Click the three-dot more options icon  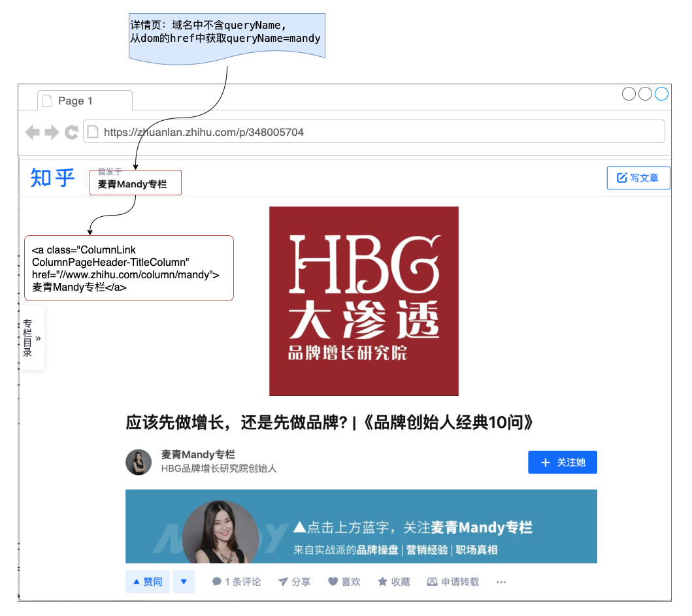pos(501,582)
